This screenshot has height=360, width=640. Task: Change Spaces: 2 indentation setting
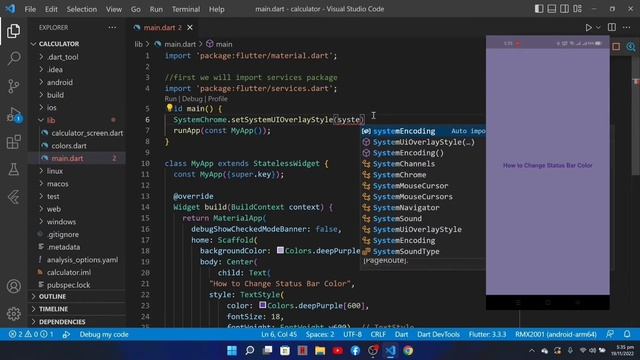(x=320, y=334)
